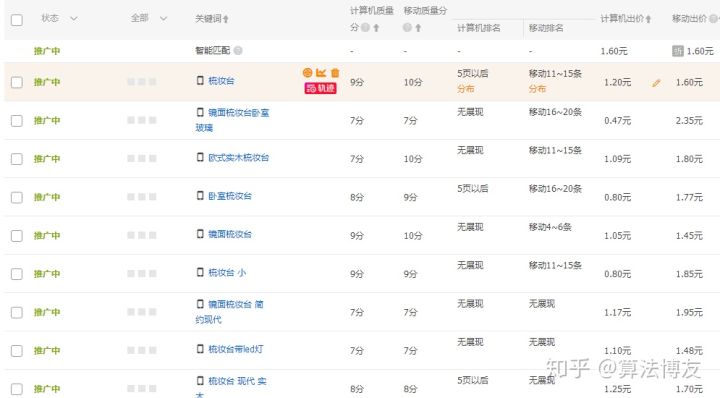Open the red 轨迹 badge for 梳妆台

pyautogui.click(x=320, y=88)
